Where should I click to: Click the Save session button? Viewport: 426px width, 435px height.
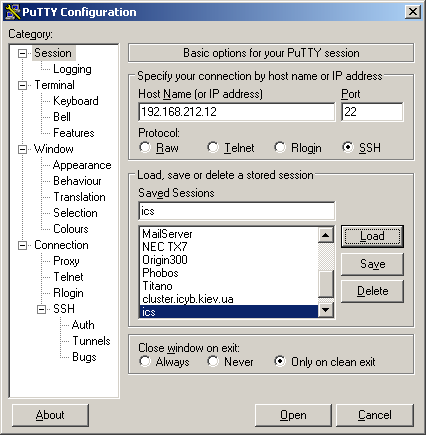(372, 264)
